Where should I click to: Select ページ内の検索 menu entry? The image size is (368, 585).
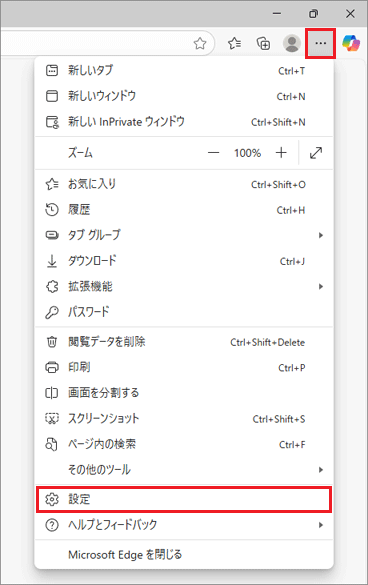tap(184, 444)
